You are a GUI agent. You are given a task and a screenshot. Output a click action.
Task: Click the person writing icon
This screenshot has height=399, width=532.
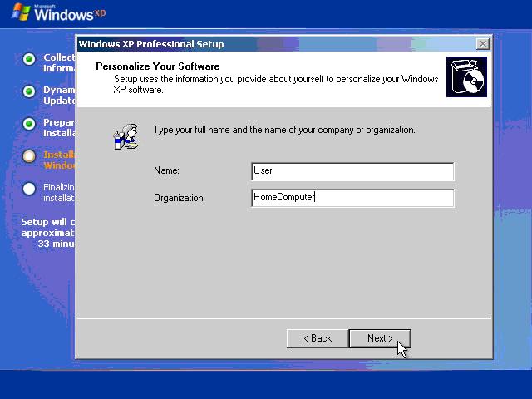pos(126,135)
